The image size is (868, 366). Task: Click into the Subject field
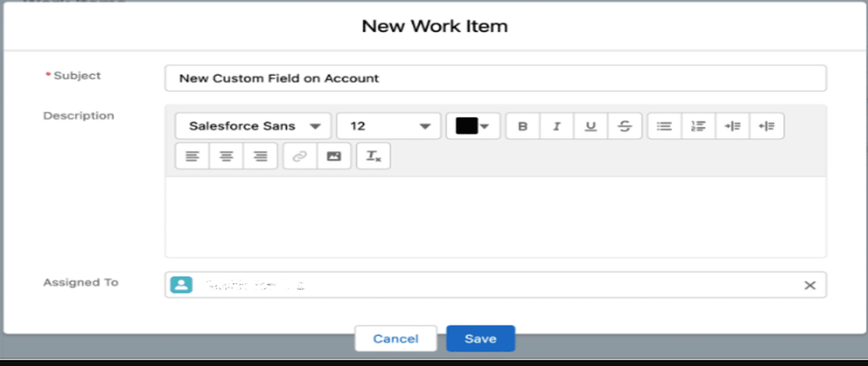tap(495, 78)
